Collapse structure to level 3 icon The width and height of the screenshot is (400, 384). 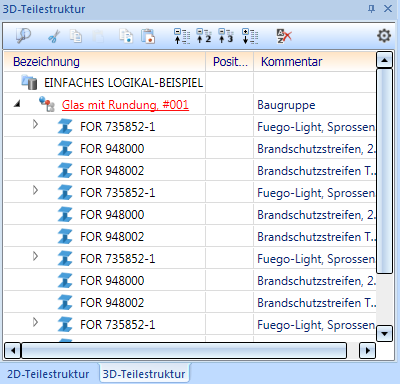click(x=226, y=36)
